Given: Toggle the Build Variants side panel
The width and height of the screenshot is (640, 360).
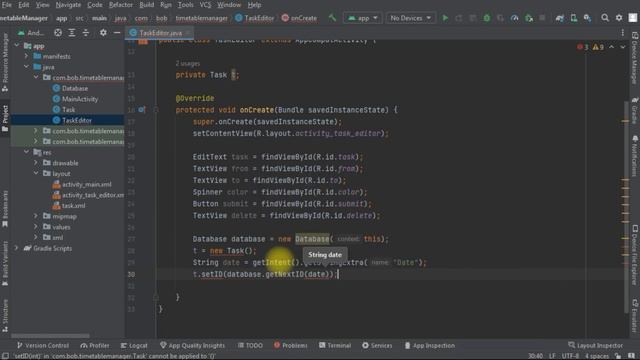Looking at the screenshot, I should point(5,263).
